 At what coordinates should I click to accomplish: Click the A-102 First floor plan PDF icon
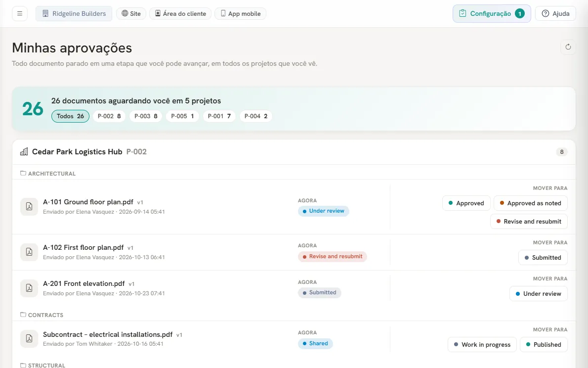(29, 252)
